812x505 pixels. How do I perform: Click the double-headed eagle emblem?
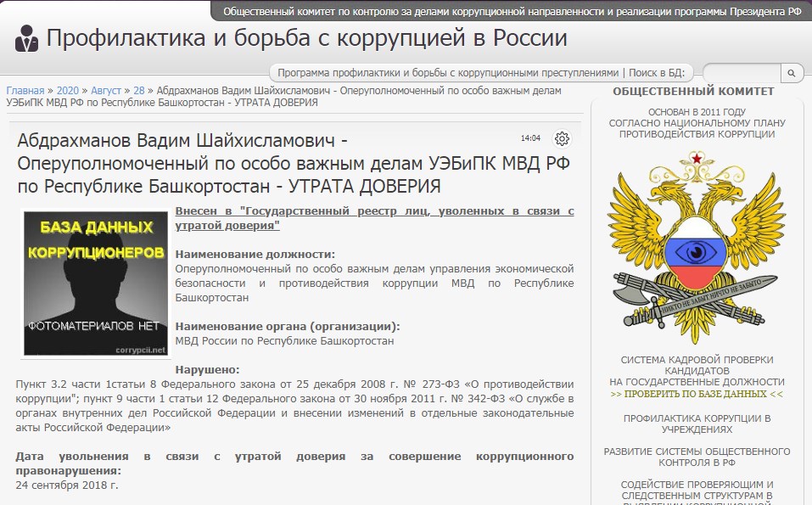697,247
